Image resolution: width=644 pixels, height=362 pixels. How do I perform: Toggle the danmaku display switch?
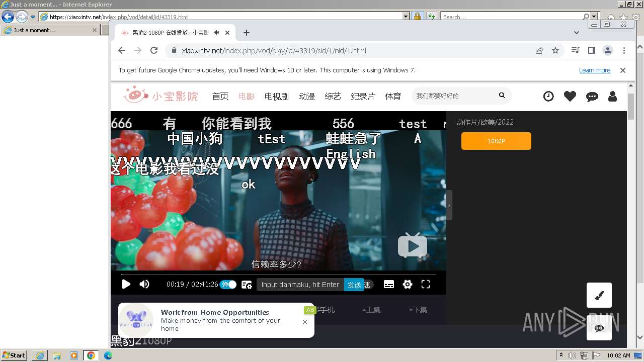click(x=228, y=285)
